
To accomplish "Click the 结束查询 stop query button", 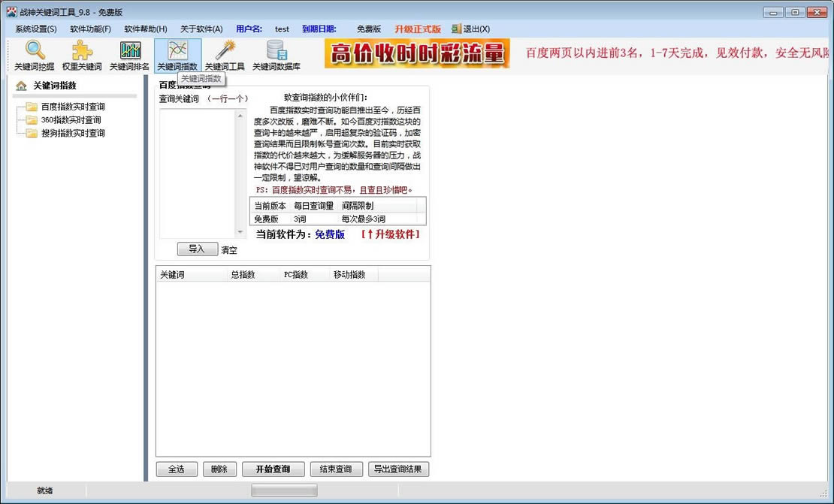I will click(x=336, y=469).
